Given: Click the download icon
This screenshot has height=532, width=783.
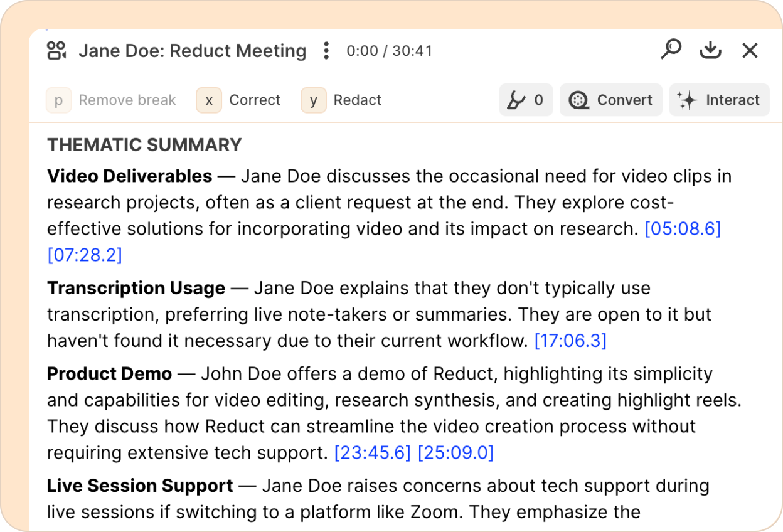Looking at the screenshot, I should [x=710, y=50].
